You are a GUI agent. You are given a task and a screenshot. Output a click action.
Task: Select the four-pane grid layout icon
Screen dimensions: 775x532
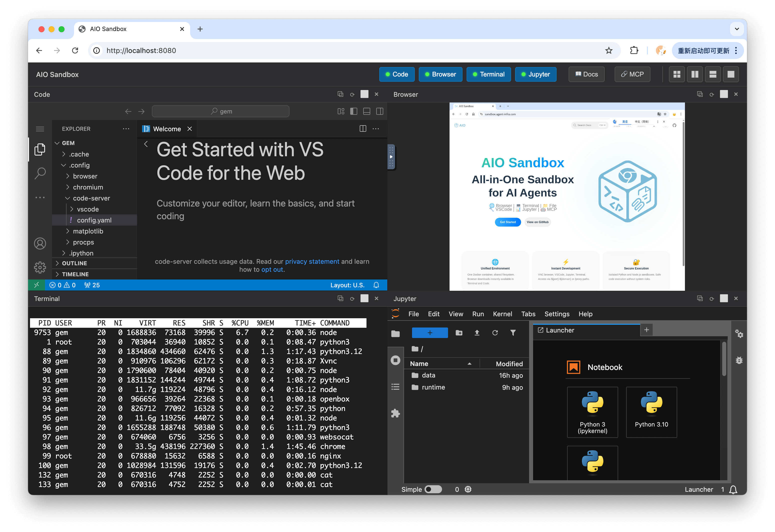coord(677,74)
